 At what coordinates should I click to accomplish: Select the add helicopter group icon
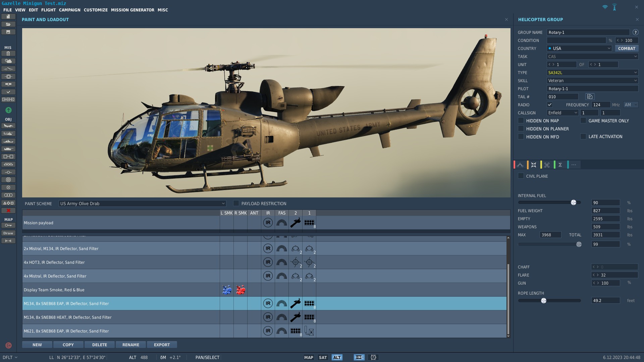[x=8, y=133]
